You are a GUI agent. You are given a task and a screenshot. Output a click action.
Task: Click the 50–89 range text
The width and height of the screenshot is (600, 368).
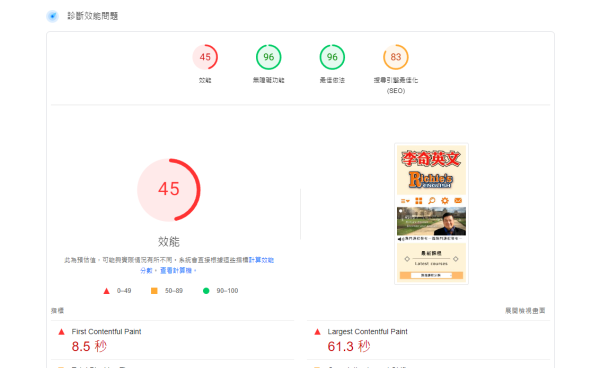[x=174, y=291]
